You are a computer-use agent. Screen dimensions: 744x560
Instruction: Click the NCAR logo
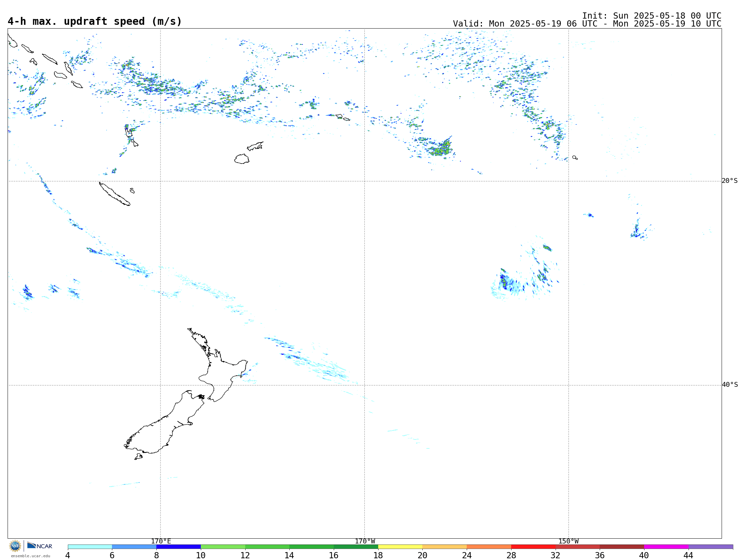pyautogui.click(x=40, y=546)
